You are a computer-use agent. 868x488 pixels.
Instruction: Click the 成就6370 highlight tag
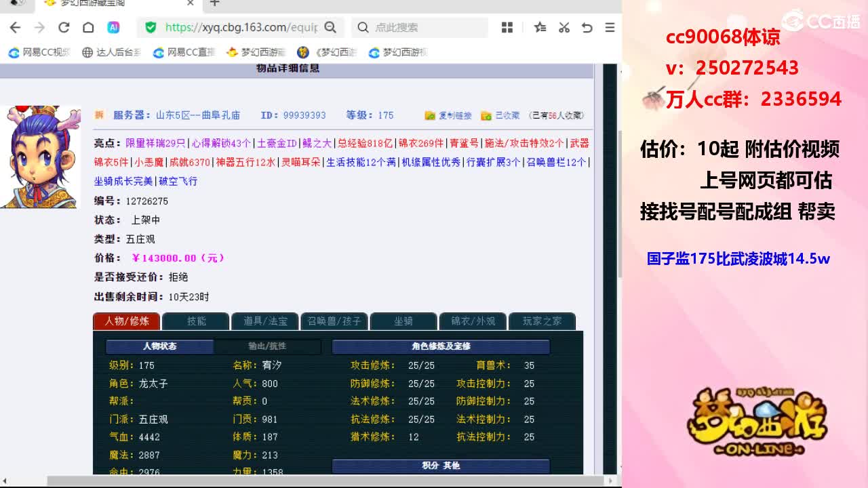pos(189,162)
